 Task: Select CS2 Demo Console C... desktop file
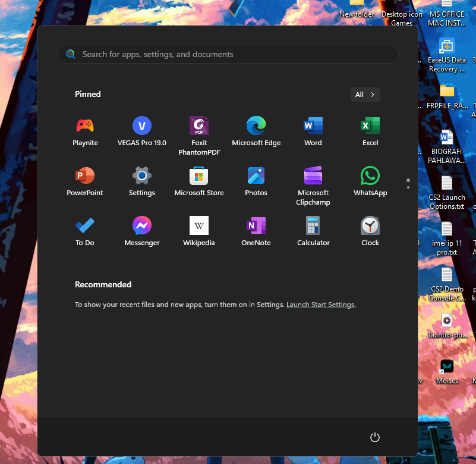447,284
